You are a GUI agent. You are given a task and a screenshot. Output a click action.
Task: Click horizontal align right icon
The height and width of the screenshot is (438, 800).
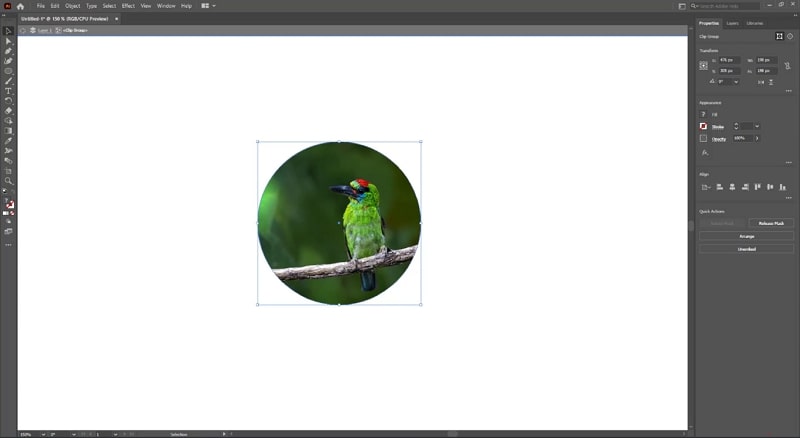click(x=745, y=187)
